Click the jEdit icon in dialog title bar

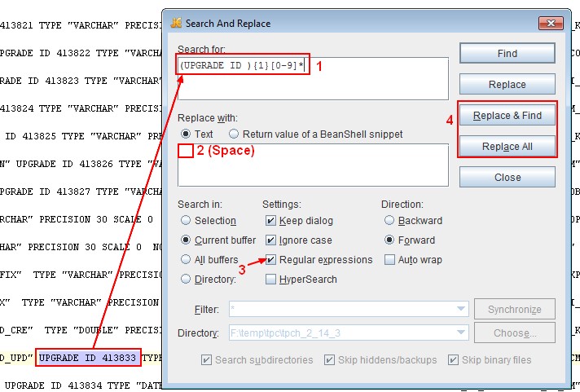click(x=176, y=24)
